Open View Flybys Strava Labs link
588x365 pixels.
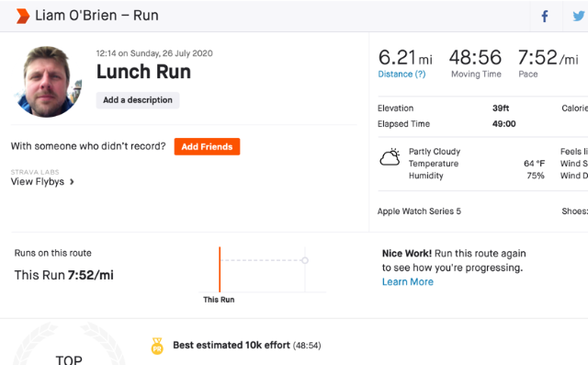click(x=38, y=181)
